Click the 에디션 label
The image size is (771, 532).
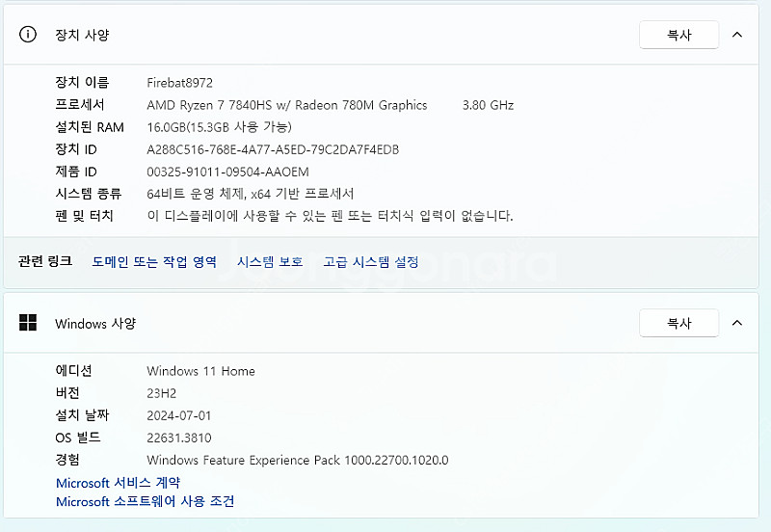[74, 371]
